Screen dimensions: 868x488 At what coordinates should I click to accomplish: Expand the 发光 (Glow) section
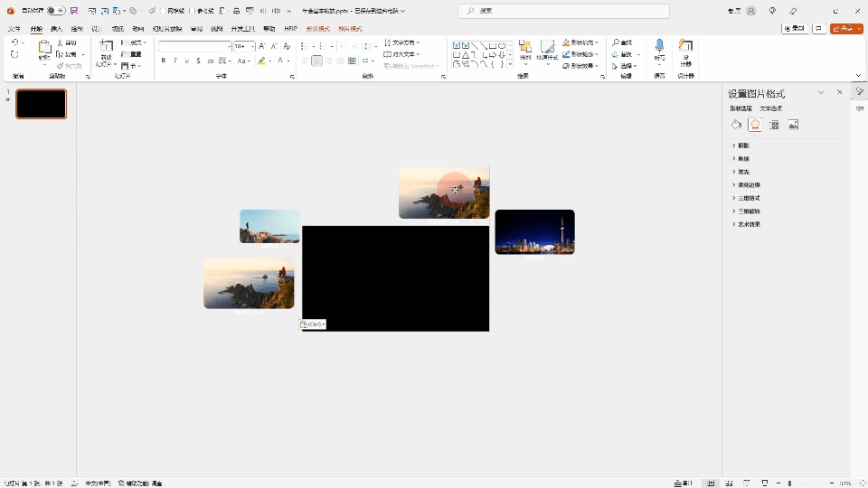coord(741,172)
